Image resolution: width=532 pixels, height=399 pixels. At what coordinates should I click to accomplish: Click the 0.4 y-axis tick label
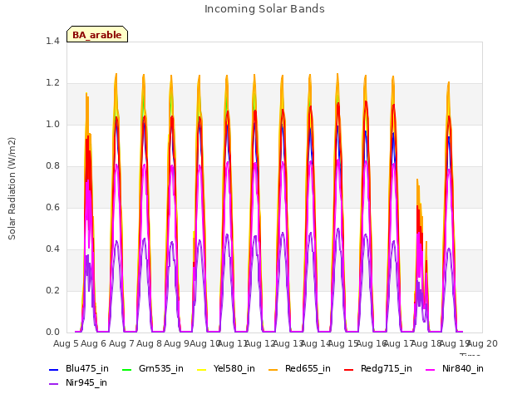(52, 249)
